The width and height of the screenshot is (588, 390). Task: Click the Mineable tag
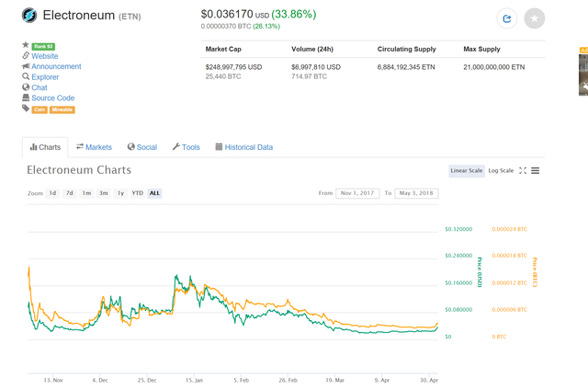62,109
